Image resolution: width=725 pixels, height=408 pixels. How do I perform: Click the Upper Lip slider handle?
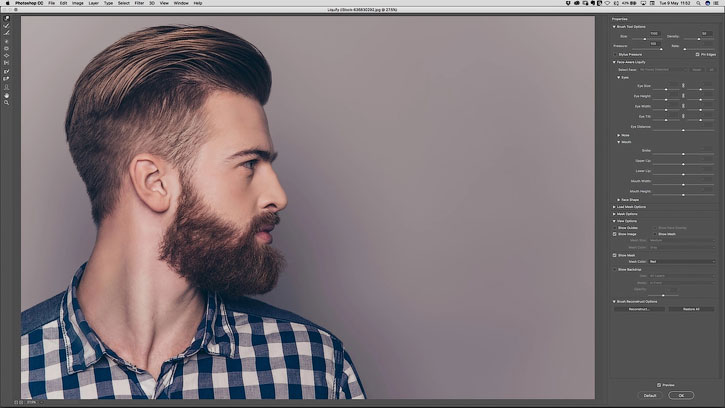(x=683, y=164)
